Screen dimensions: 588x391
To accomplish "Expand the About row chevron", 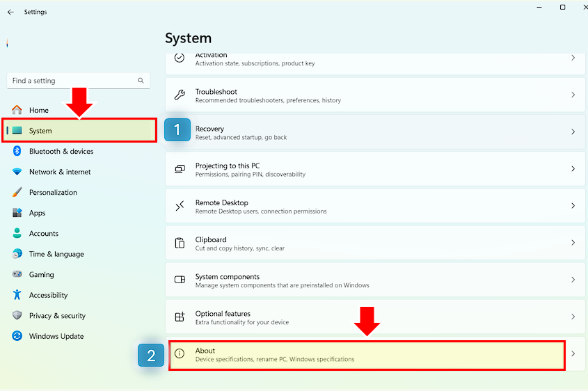I will click(x=573, y=353).
